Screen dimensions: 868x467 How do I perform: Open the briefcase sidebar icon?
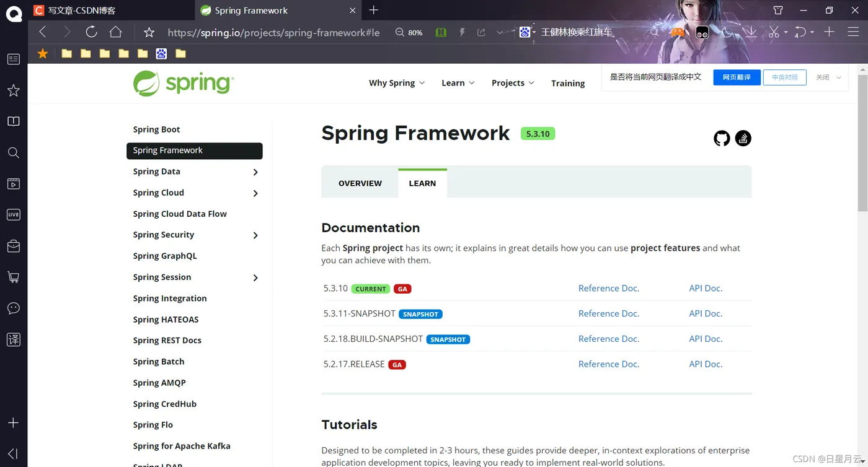(13, 246)
